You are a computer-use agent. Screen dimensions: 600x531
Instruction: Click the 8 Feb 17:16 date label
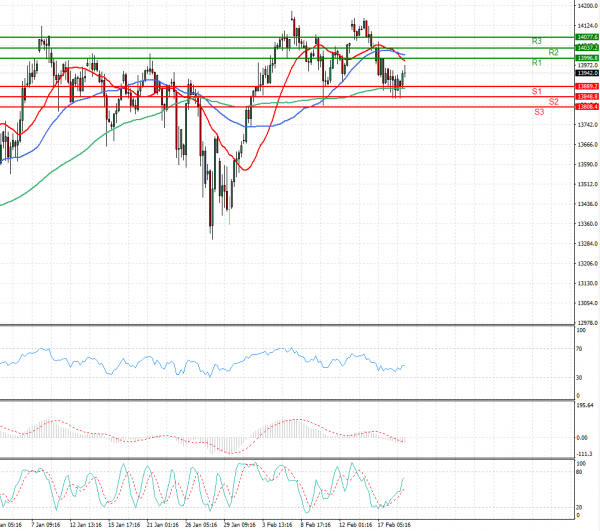(x=316, y=524)
